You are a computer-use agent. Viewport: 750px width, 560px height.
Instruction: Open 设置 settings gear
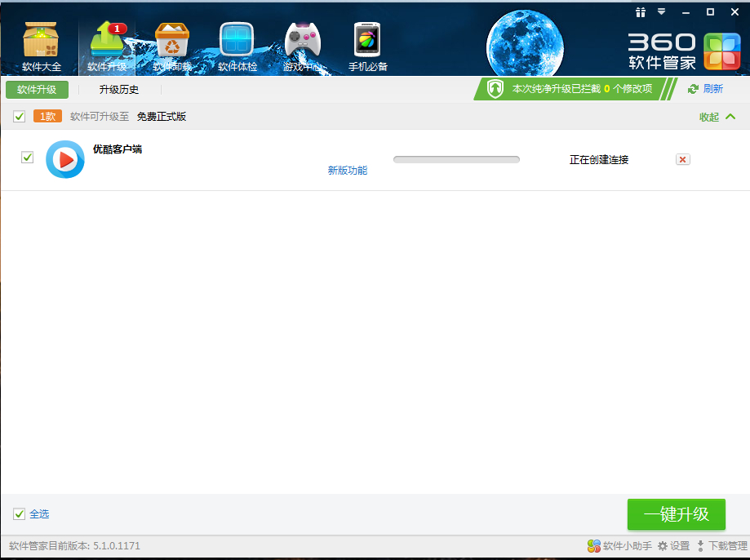click(673, 545)
